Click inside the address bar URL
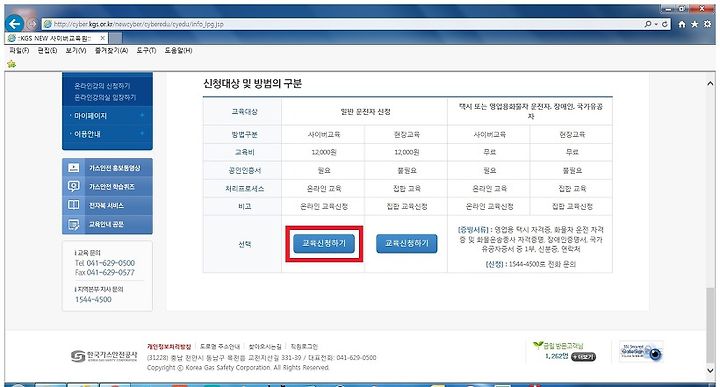The width and height of the screenshot is (720, 387). click(x=138, y=24)
